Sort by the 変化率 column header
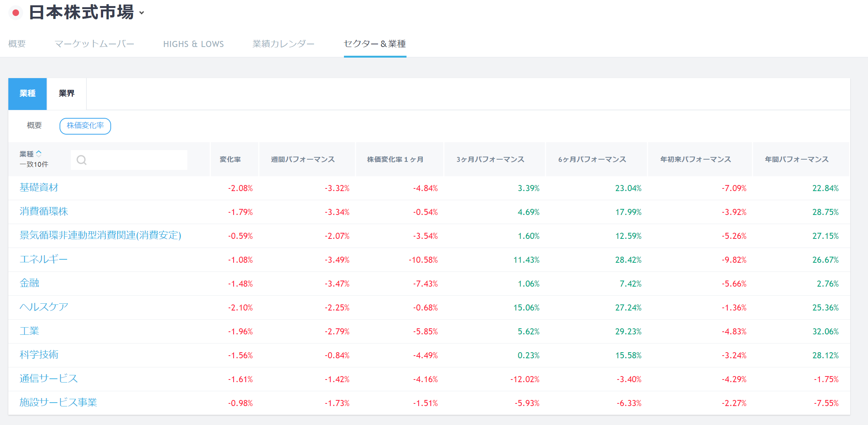 pyautogui.click(x=230, y=160)
